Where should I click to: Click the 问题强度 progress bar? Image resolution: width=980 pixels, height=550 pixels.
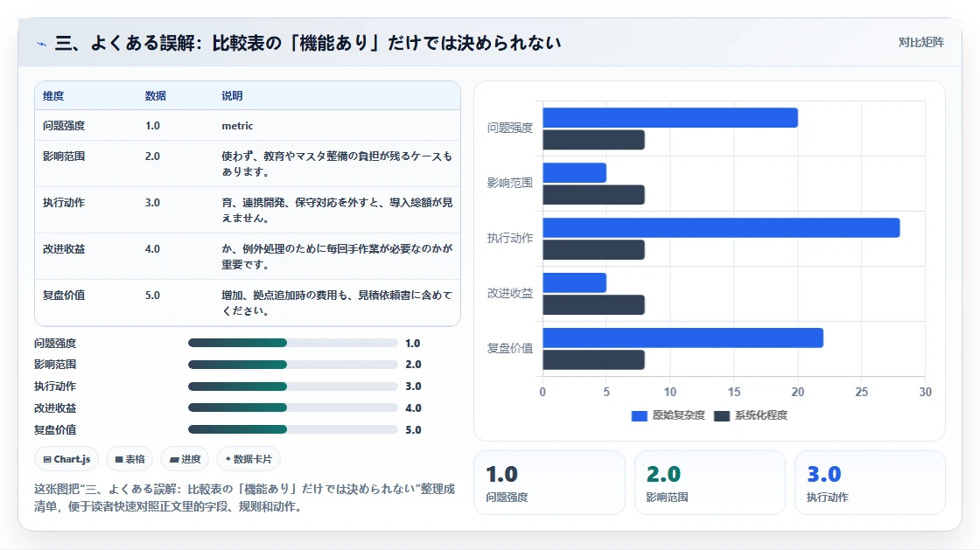pyautogui.click(x=292, y=343)
